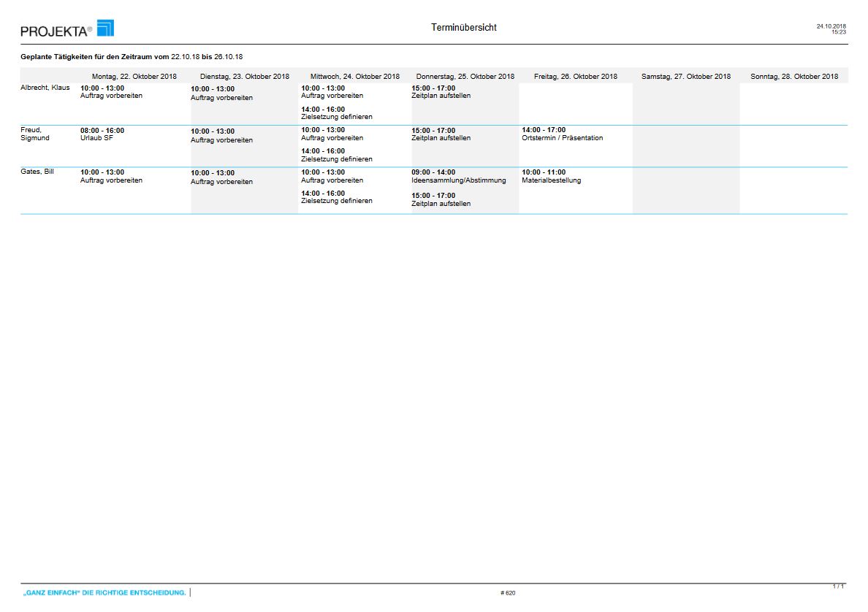Open the Ideensammlung/Abstimmung appointment
Screen dimensions: 868x612
[x=458, y=180]
